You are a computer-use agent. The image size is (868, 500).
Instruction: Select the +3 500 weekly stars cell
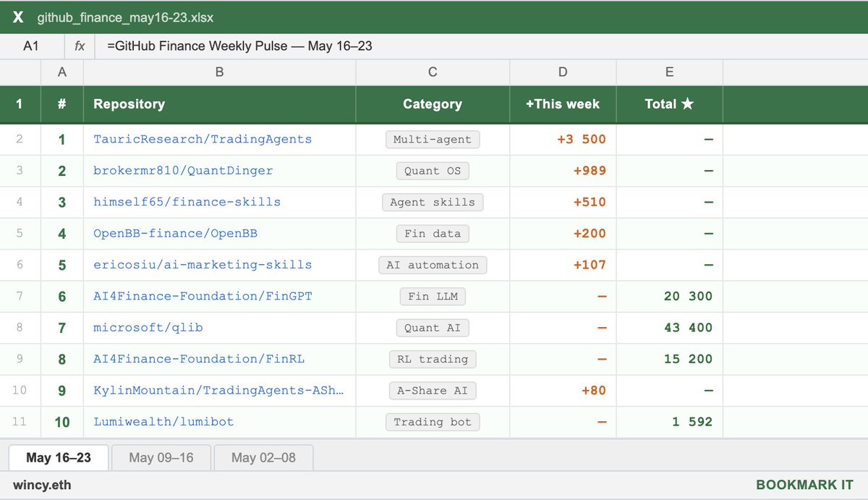point(563,140)
